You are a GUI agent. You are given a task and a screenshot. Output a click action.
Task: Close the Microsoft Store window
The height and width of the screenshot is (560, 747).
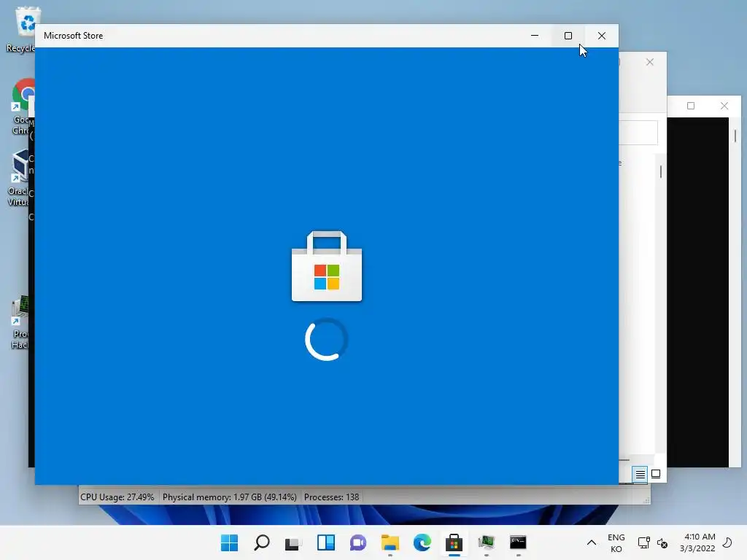pyautogui.click(x=602, y=36)
